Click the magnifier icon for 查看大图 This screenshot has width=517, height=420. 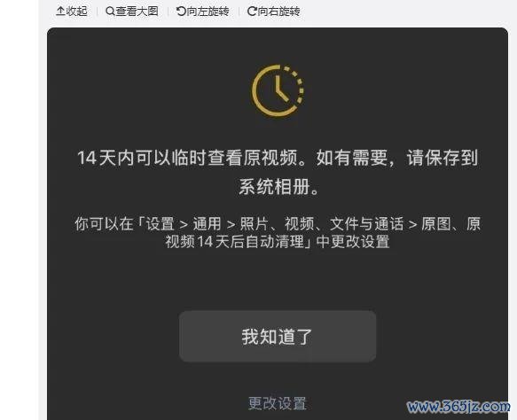tap(110, 12)
